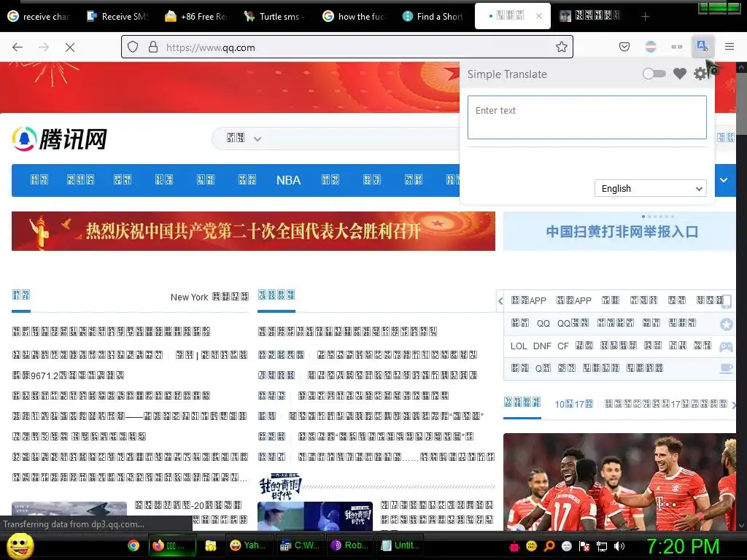Close the active qq.com tab

point(539,16)
